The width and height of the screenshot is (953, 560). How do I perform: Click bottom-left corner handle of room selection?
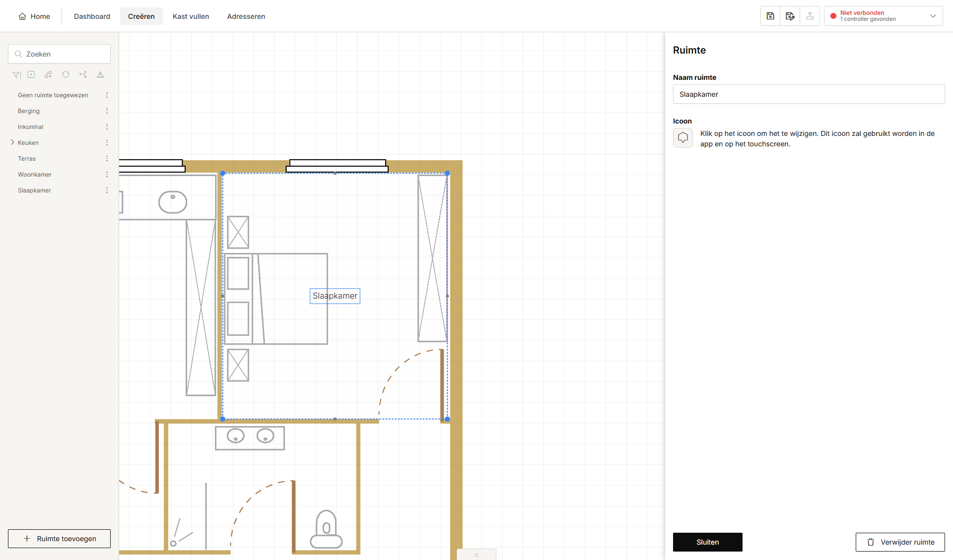[x=223, y=419]
